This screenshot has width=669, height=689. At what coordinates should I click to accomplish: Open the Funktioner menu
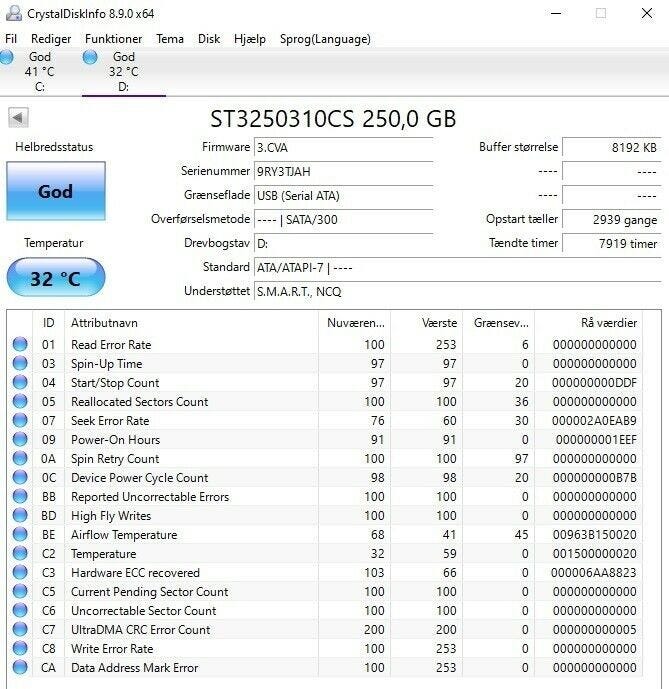[113, 39]
